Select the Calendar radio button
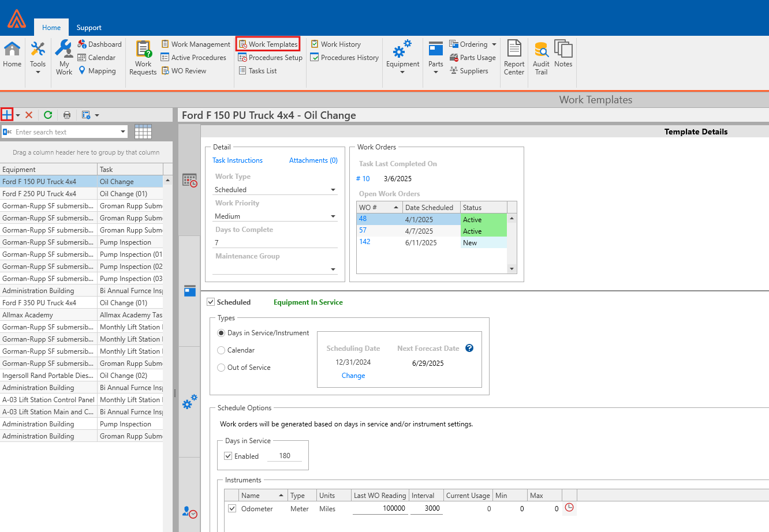 coord(221,350)
